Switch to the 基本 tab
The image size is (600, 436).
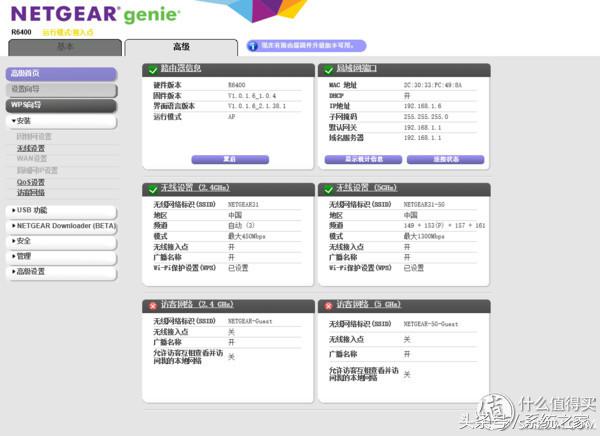pyautogui.click(x=65, y=47)
